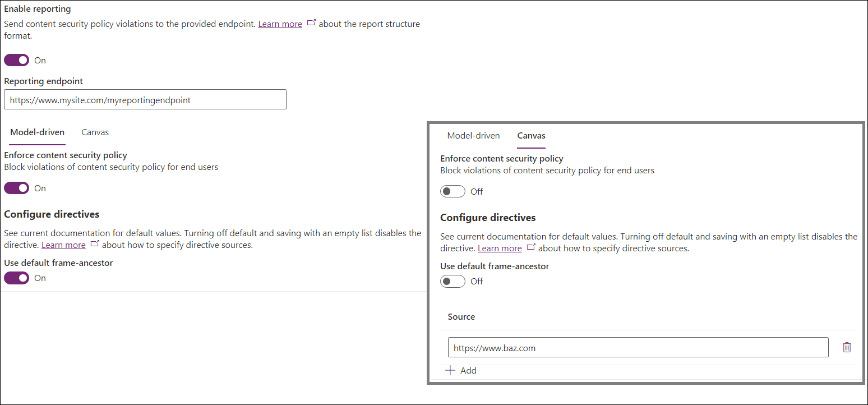Turn off Use default frame-ancestor in Model-driven
This screenshot has height=405, width=868.
point(16,278)
